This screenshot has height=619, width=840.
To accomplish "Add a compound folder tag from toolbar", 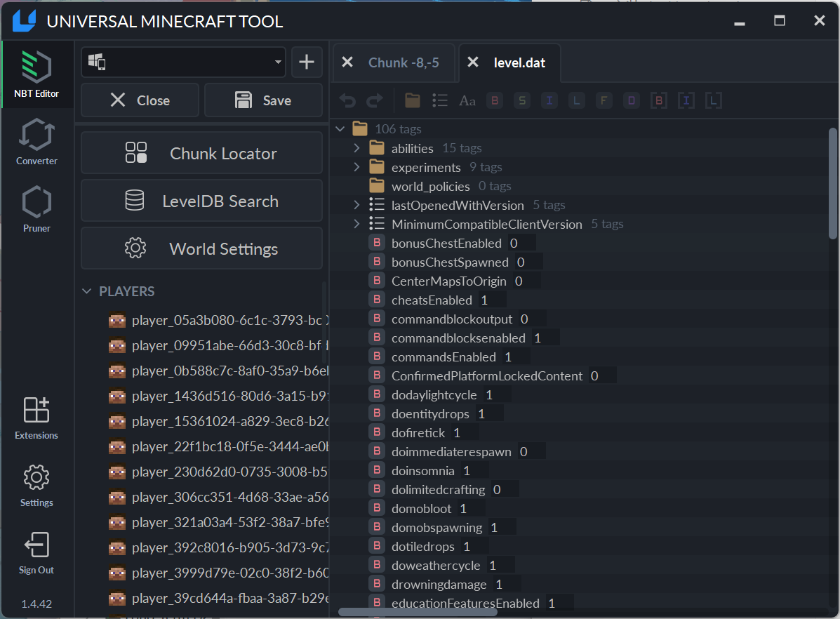I will click(413, 101).
